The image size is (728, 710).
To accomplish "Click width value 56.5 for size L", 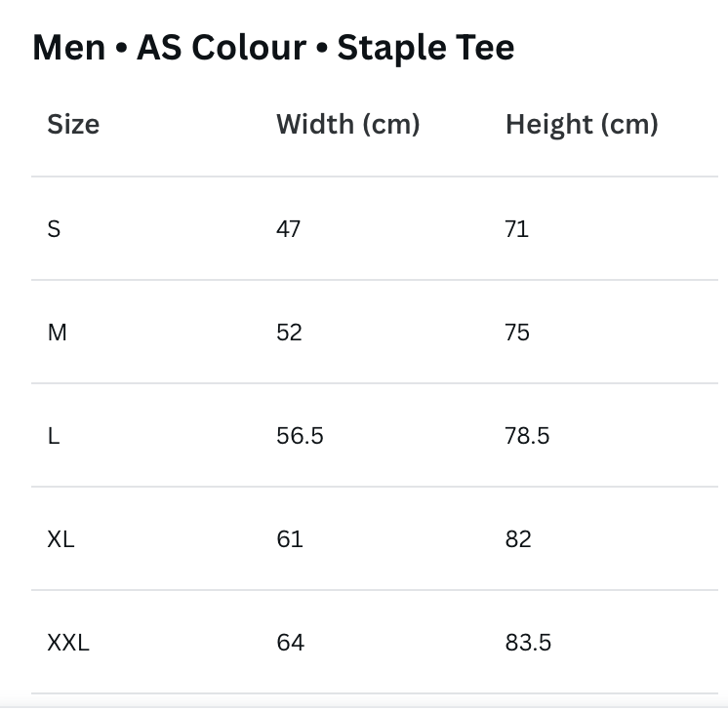I will [x=300, y=436].
